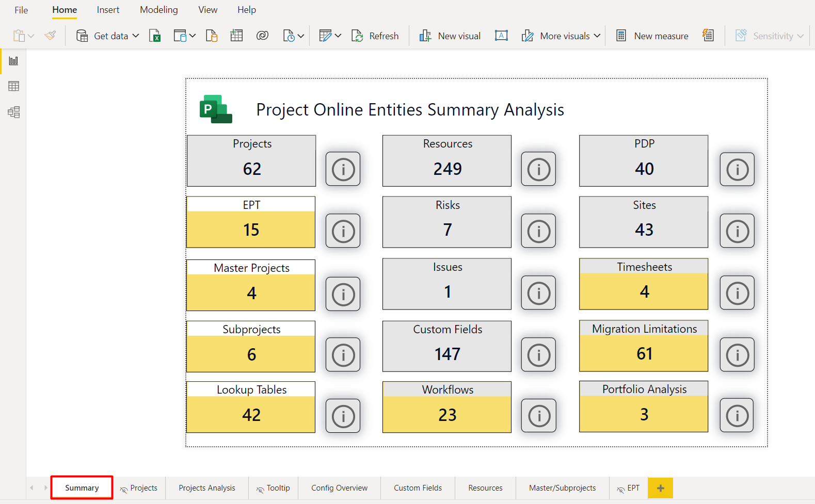The image size is (815, 504).
Task: Switch to Report view in sidebar
Action: (x=13, y=61)
